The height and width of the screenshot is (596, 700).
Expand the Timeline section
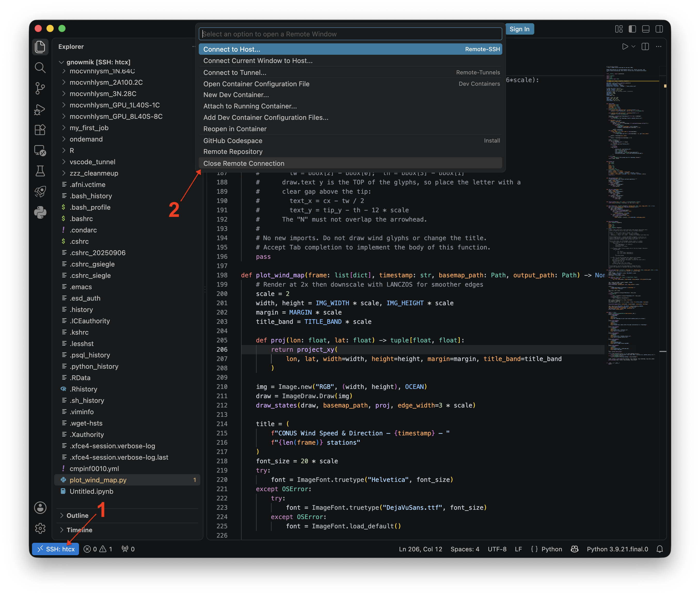(x=127, y=530)
